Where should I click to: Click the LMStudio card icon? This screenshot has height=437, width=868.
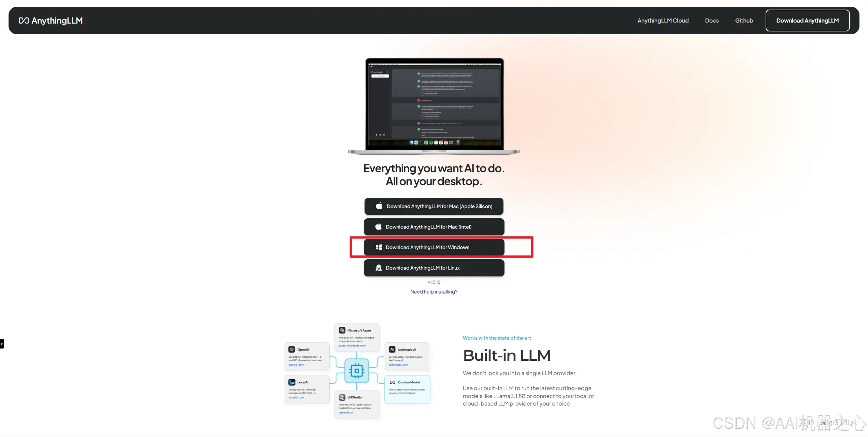(x=342, y=397)
